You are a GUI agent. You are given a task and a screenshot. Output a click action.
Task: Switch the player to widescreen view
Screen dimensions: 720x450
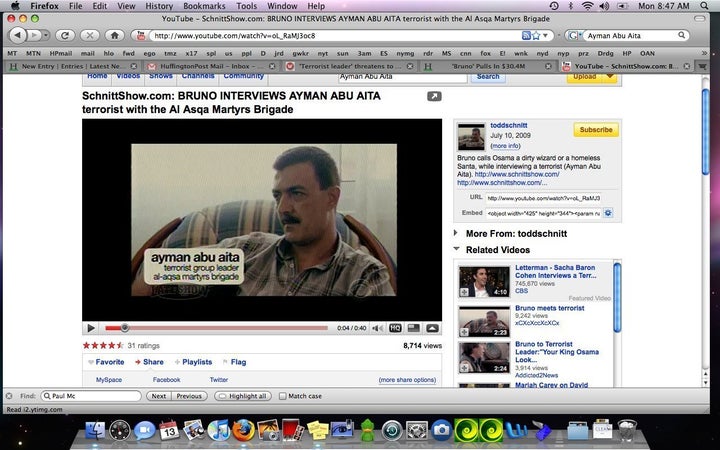tap(414, 328)
